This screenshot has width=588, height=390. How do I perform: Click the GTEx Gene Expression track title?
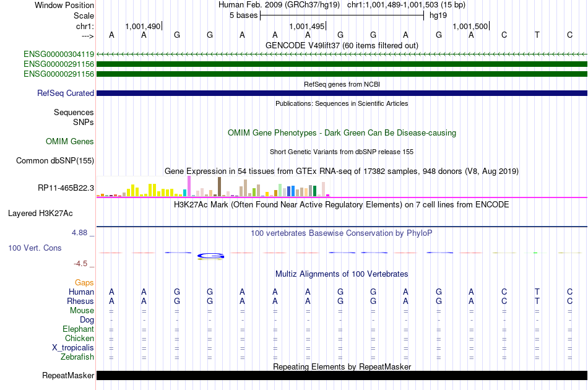tap(342, 171)
